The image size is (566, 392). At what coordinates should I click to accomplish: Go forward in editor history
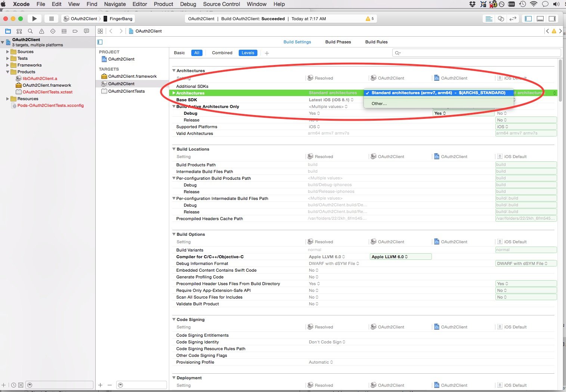pyautogui.click(x=121, y=31)
